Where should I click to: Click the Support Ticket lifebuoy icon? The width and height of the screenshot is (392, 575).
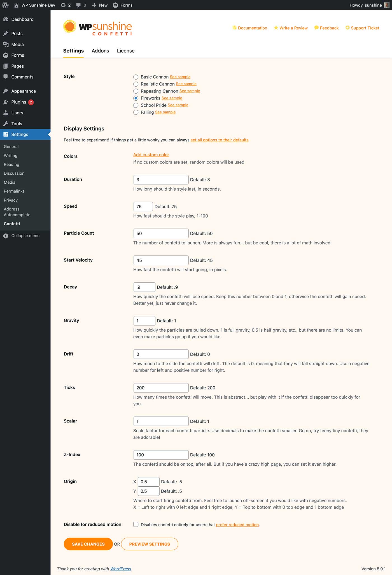click(347, 28)
